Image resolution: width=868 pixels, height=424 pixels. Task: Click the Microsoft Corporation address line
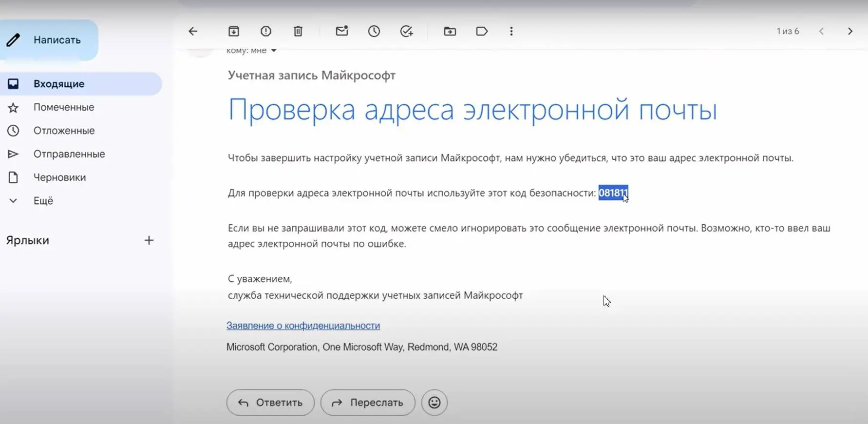(x=362, y=347)
